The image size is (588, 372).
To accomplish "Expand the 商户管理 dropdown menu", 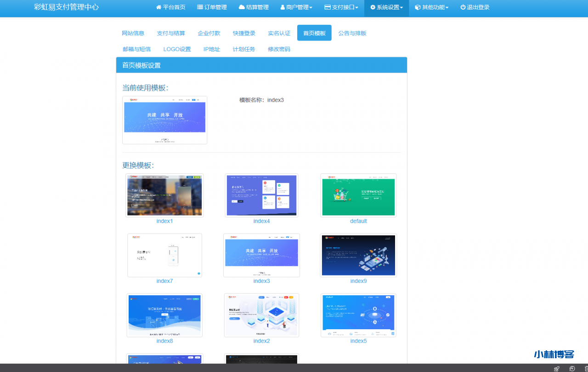I will 296,7.
